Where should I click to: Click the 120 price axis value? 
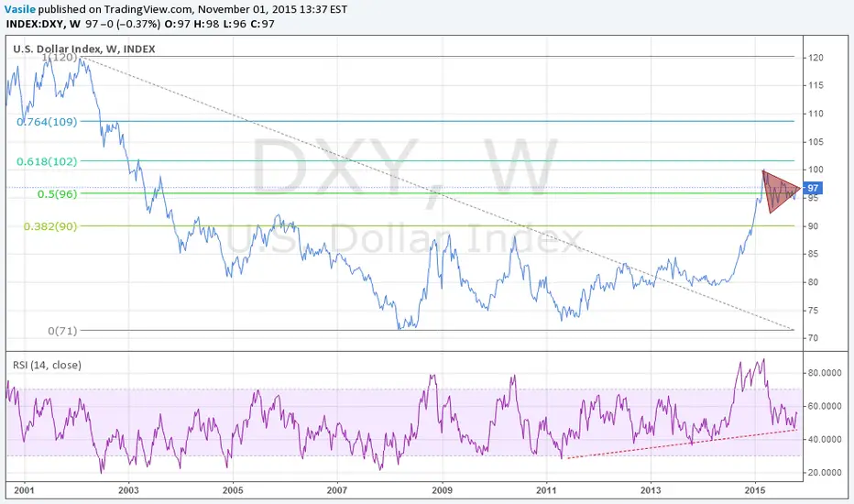point(816,58)
